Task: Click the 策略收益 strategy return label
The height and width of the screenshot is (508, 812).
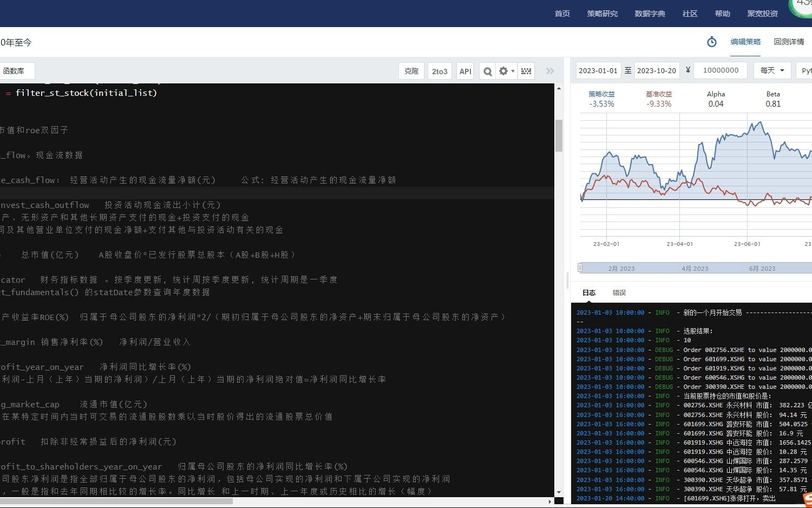Action: pyautogui.click(x=602, y=94)
